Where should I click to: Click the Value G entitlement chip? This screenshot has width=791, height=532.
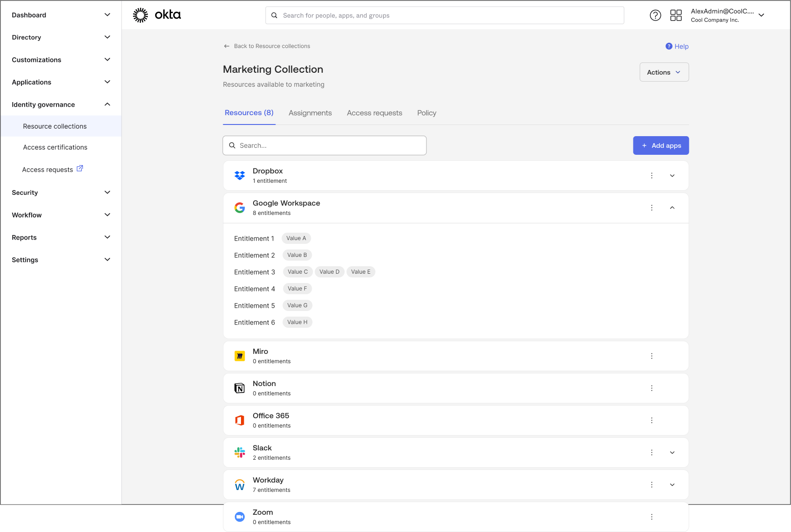tap(297, 305)
